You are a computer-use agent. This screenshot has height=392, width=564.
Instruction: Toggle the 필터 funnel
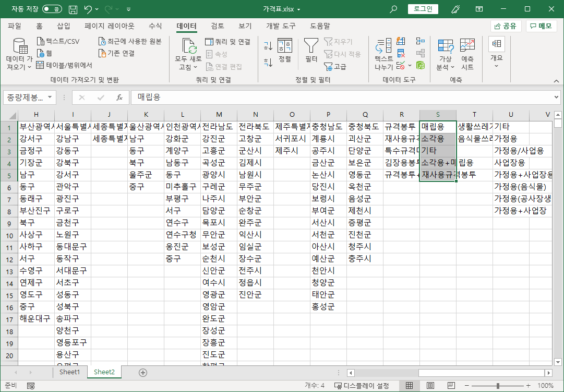tap(311, 50)
